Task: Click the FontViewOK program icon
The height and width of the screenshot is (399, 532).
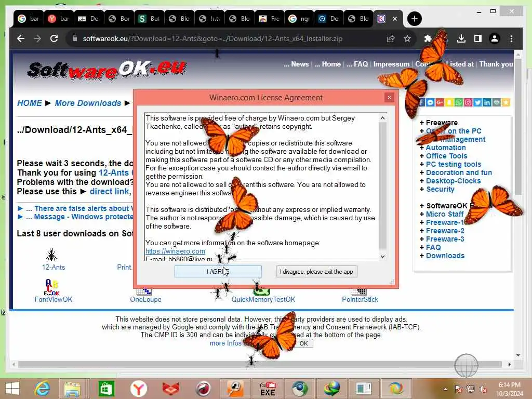Action: [x=51, y=287]
